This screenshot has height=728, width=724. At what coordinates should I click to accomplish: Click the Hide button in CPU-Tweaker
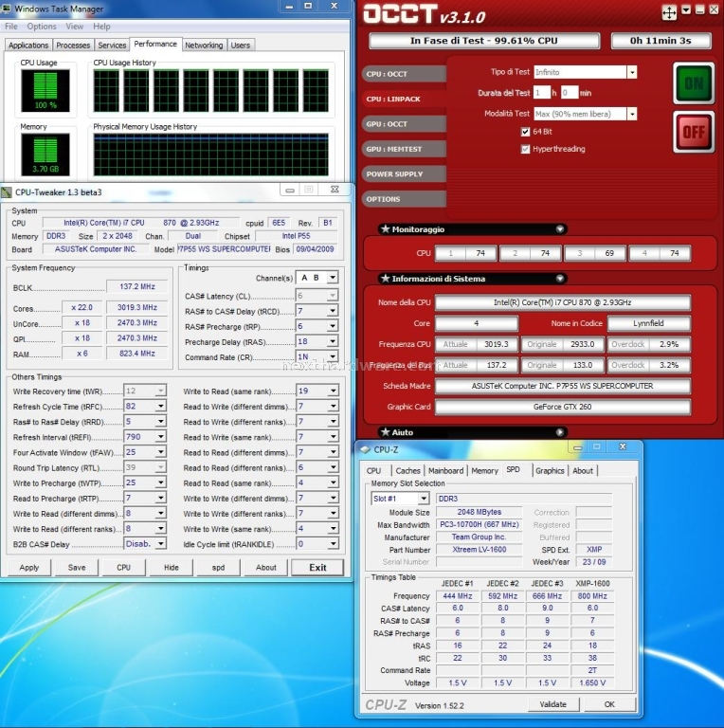[x=172, y=568]
